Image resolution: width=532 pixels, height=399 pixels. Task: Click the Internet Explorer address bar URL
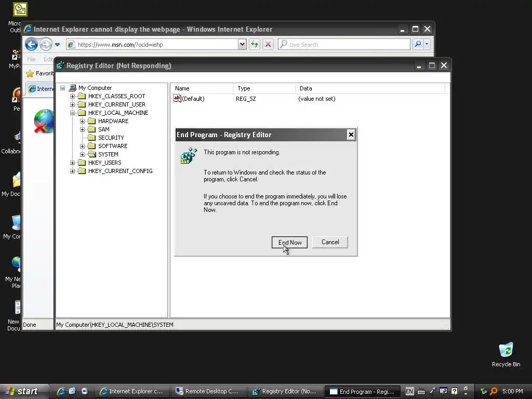121,45
